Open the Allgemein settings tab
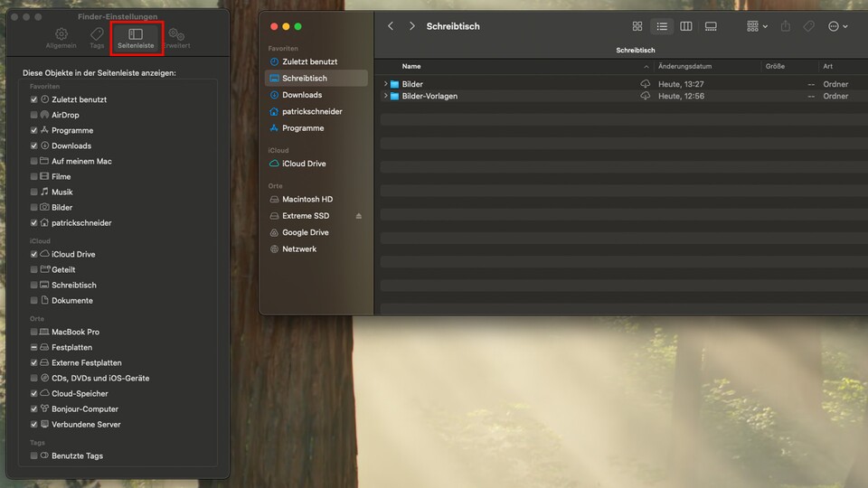This screenshot has height=488, width=868. click(61, 38)
